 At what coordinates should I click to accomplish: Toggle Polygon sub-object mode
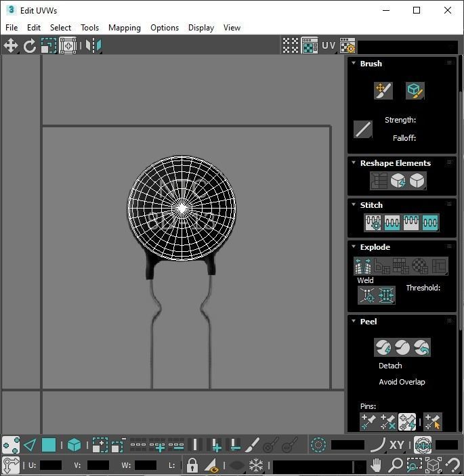pyautogui.click(x=49, y=445)
